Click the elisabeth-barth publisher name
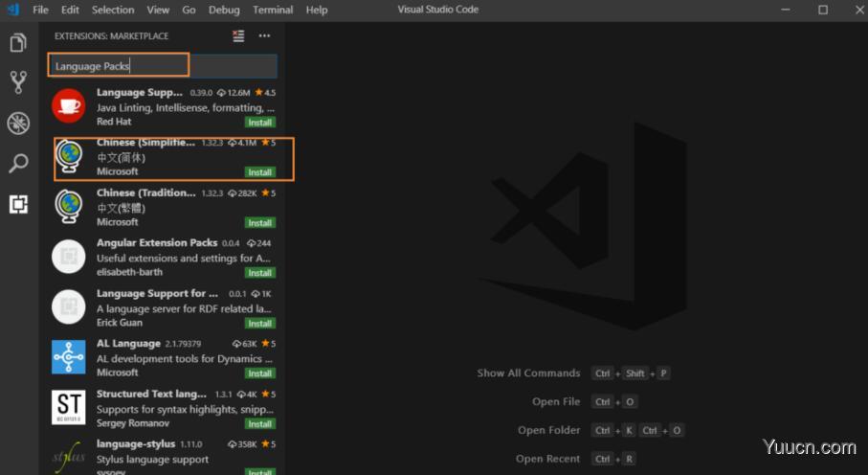 point(129,272)
